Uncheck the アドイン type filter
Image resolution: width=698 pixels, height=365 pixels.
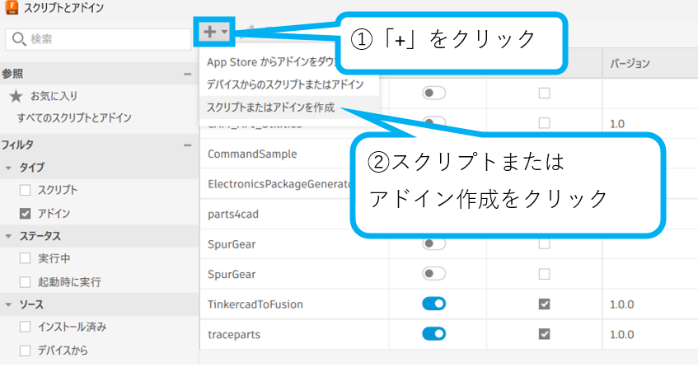pyautogui.click(x=25, y=213)
